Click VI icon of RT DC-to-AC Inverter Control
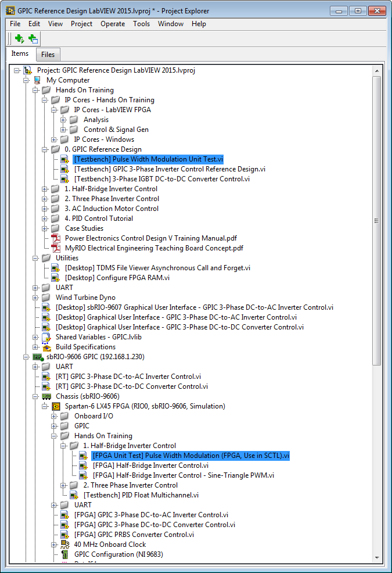The height and width of the screenshot is (573, 392). pyautogui.click(x=46, y=377)
